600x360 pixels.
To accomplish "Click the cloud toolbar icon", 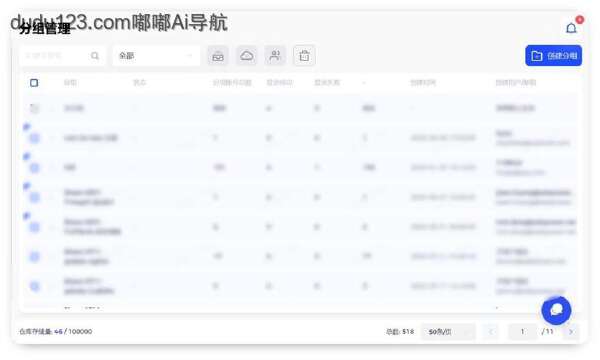I will (246, 56).
